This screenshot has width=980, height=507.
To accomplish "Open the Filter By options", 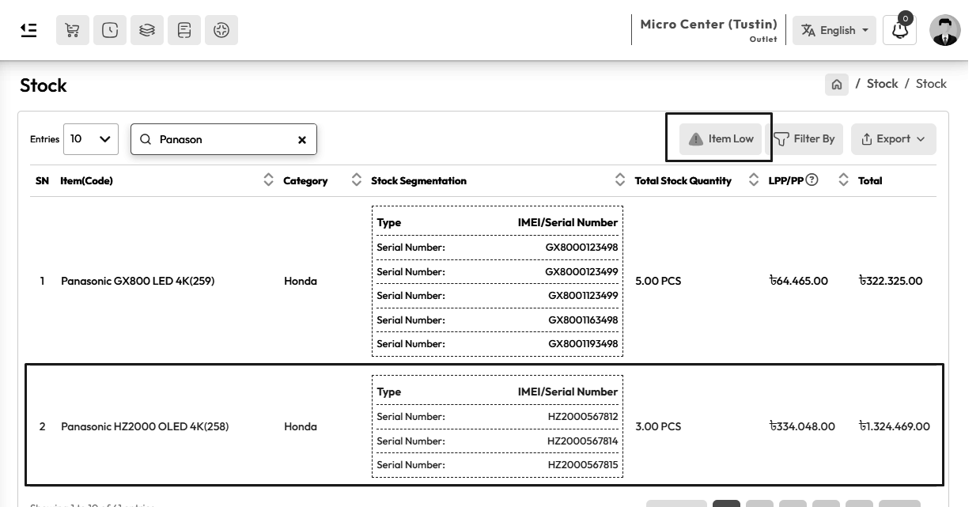I will (804, 139).
